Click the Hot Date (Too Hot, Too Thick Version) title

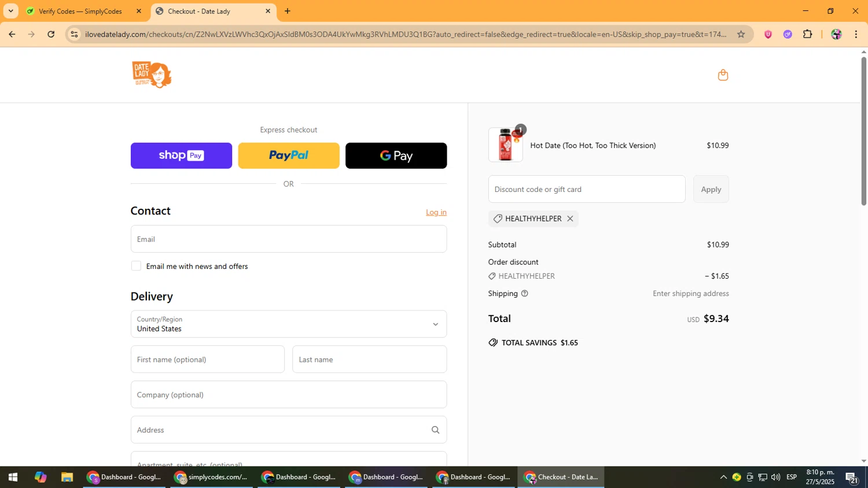pyautogui.click(x=593, y=146)
